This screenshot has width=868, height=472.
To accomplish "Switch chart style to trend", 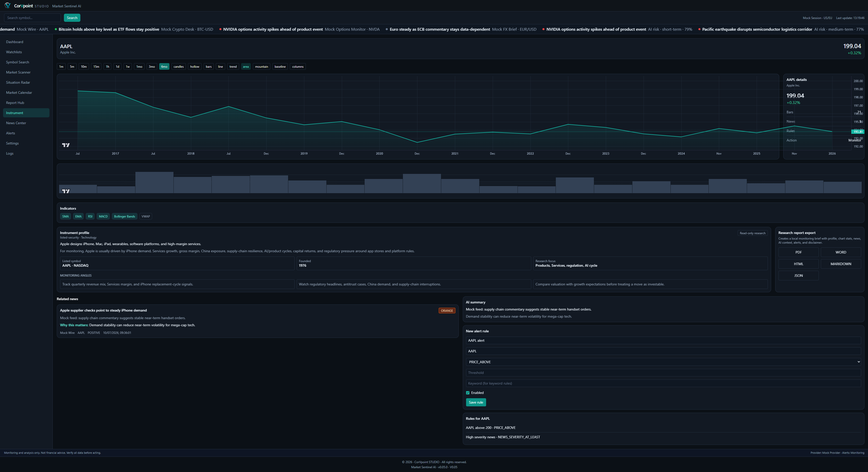I will (233, 67).
